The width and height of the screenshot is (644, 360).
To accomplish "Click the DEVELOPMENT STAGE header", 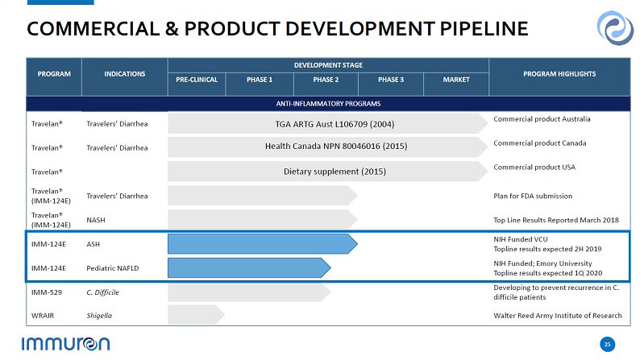I will point(328,65).
